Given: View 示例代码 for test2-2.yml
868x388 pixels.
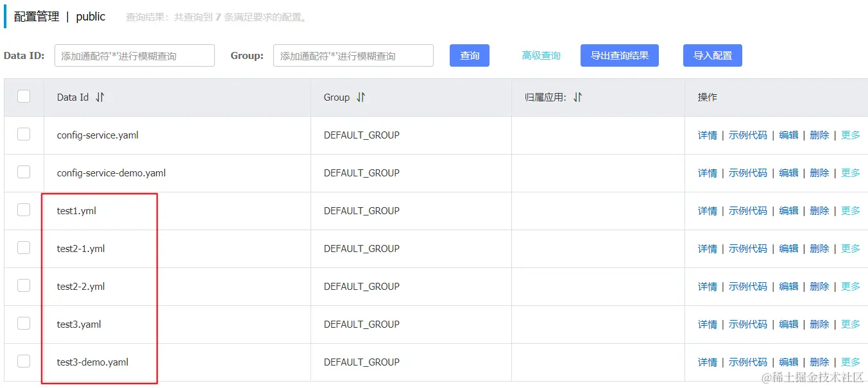Looking at the screenshot, I should (x=747, y=287).
